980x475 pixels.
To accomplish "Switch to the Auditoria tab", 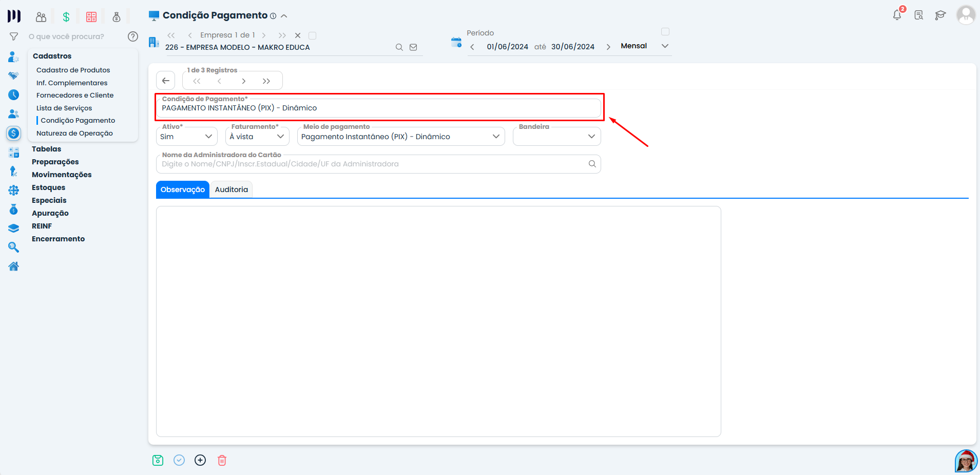I will coord(231,189).
